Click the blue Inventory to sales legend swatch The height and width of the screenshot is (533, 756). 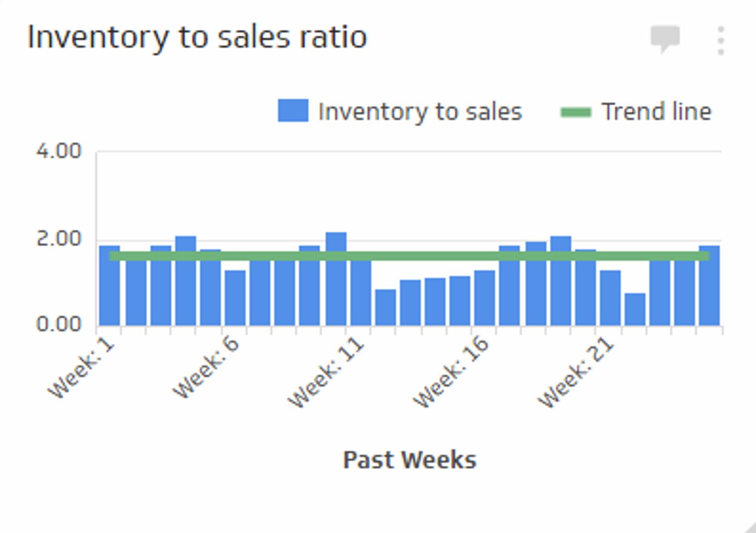pyautogui.click(x=292, y=110)
